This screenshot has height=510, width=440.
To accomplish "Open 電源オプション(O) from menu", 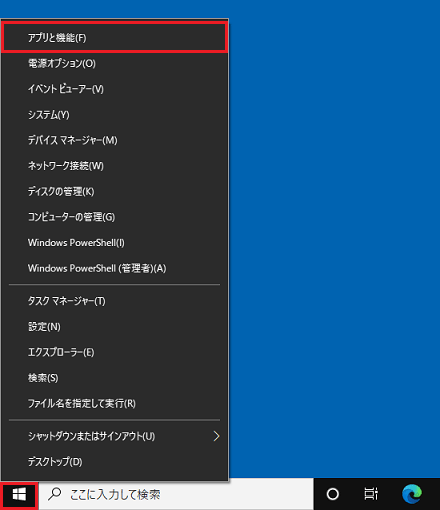I will point(115,63).
